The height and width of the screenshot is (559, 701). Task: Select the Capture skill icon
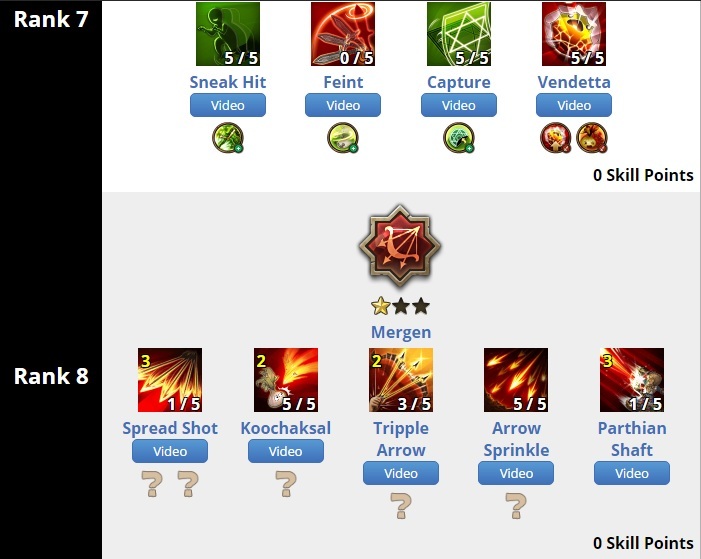click(459, 34)
